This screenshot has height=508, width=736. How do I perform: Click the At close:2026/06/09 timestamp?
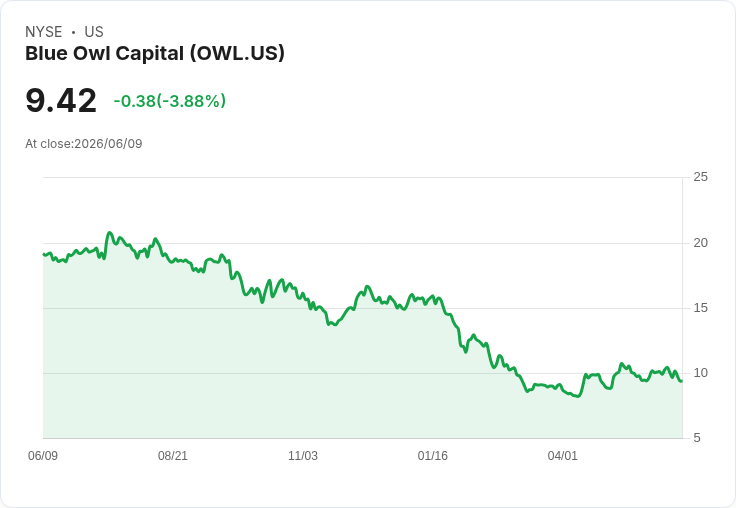point(84,144)
